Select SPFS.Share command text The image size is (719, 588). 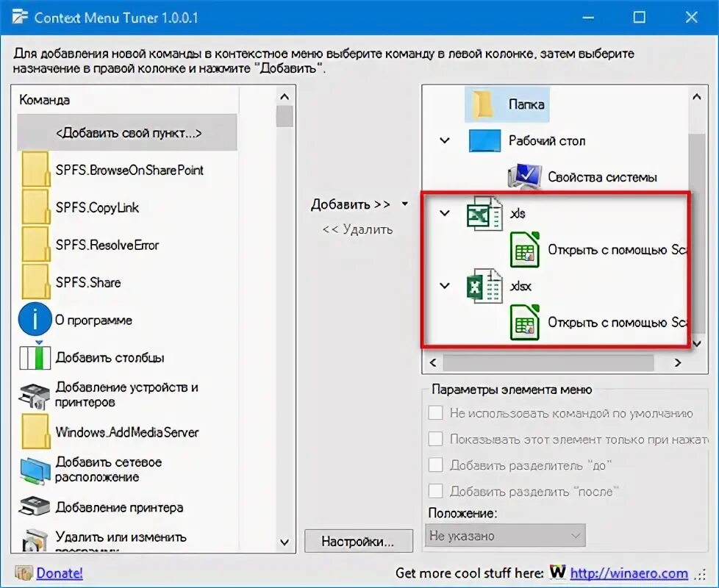[88, 282]
